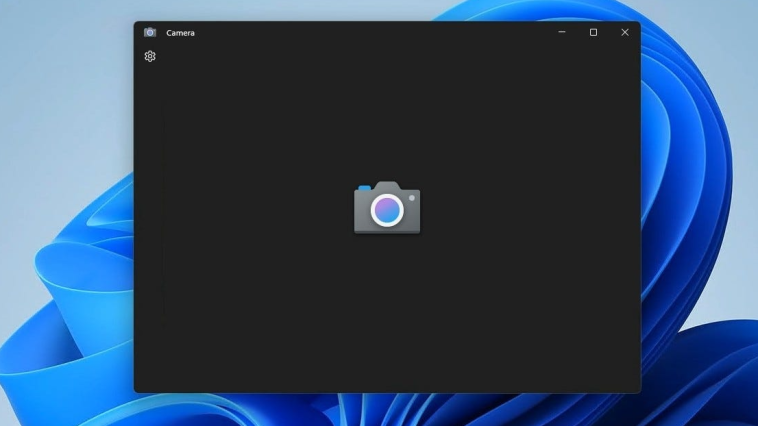The height and width of the screenshot is (426, 758).
Task: Click the small flash dot on camera logo
Action: pyautogui.click(x=411, y=198)
